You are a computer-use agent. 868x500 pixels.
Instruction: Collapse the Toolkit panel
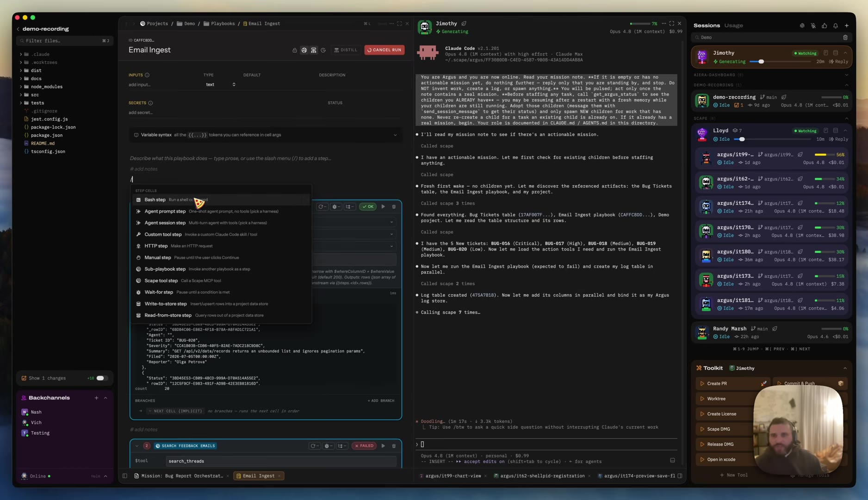pyautogui.click(x=845, y=369)
